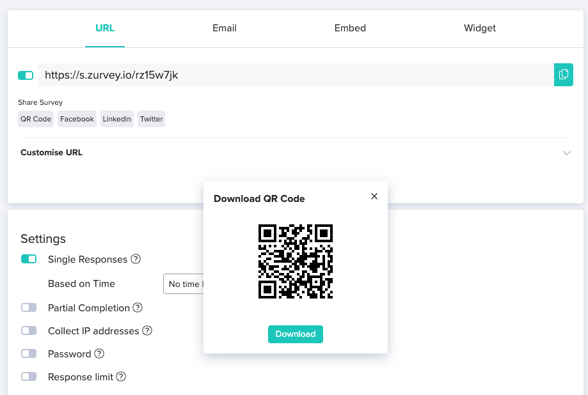Disable the Single Responses toggle
The height and width of the screenshot is (395, 588).
pos(29,259)
